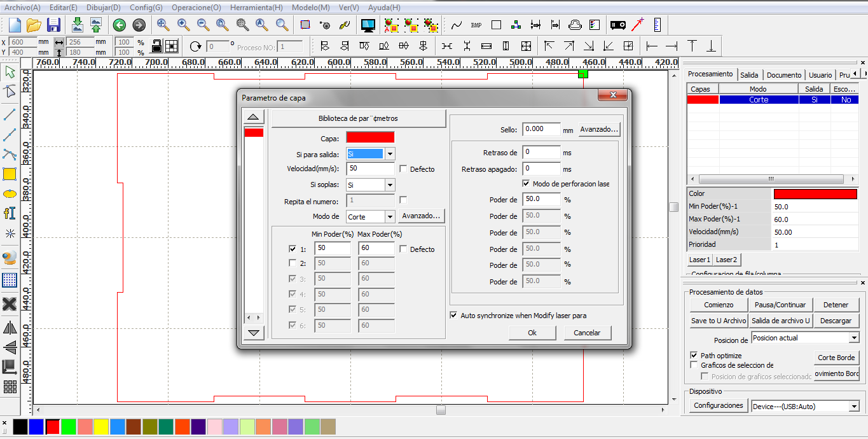
Task: Click the delete X tool in left toolbar
Action: pyautogui.click(x=10, y=304)
